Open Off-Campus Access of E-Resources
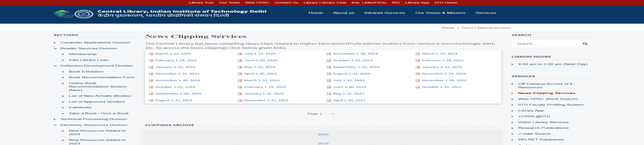The image size is (644, 145). [x=546, y=86]
